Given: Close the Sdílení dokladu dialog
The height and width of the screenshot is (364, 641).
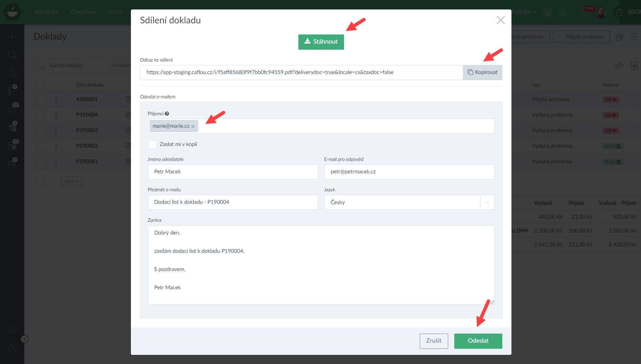Looking at the screenshot, I should point(500,20).
